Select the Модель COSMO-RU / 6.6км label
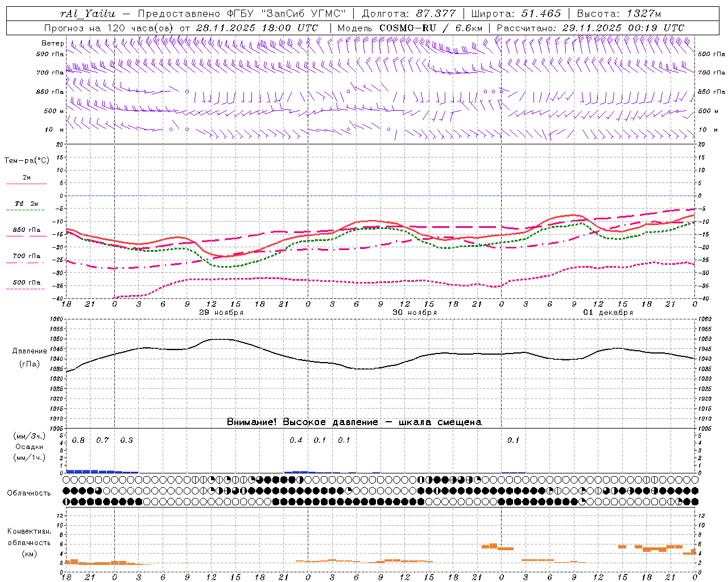This screenshot has width=728, height=582. 410,28
